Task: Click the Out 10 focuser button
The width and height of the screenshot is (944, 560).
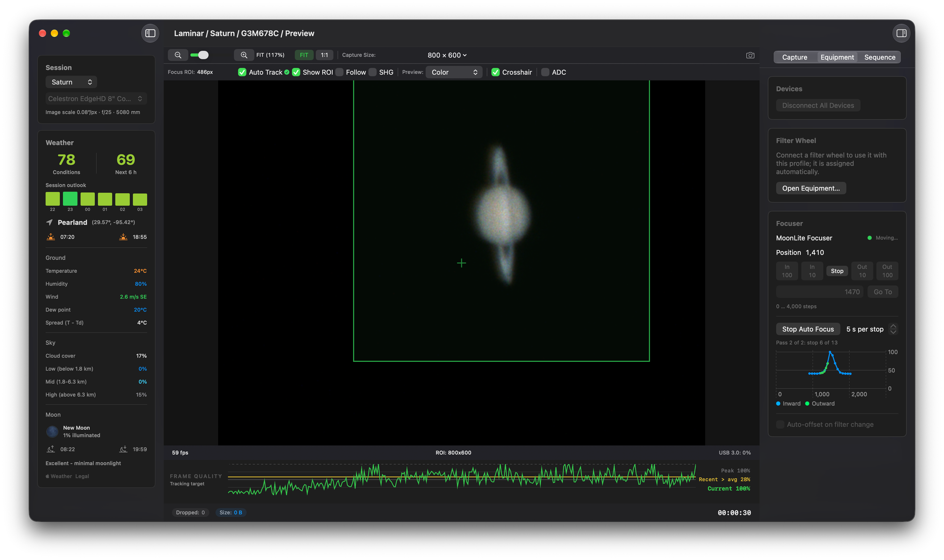Action: tap(862, 271)
